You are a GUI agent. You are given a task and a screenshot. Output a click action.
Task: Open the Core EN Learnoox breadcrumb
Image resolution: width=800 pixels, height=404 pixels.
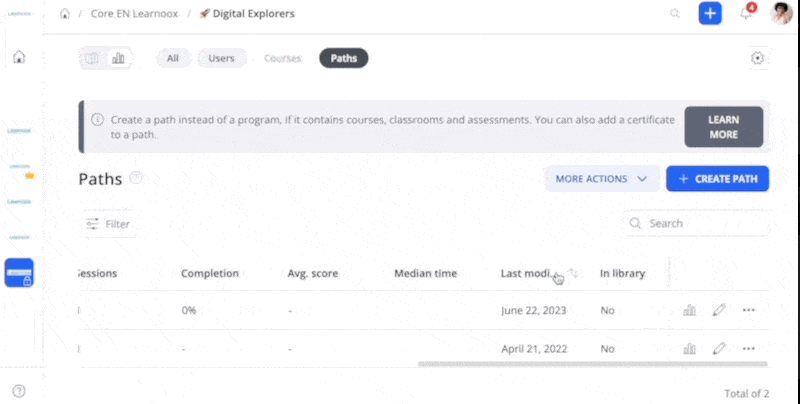[x=134, y=14]
